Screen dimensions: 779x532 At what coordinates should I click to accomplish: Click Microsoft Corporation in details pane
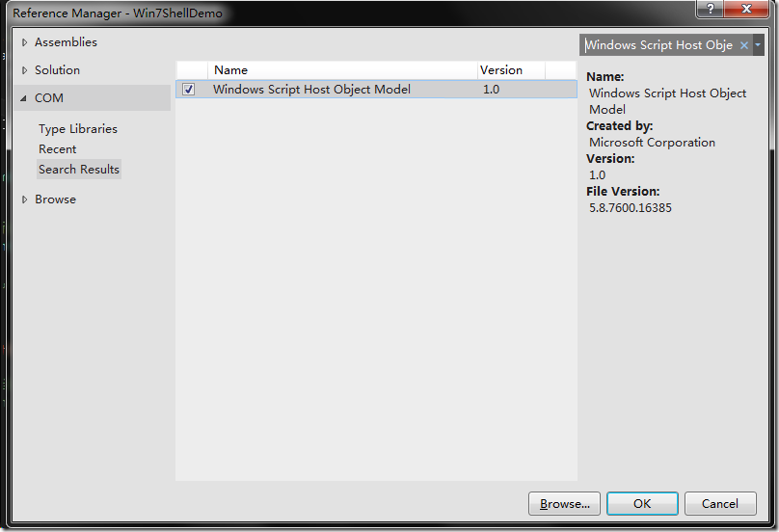point(652,142)
